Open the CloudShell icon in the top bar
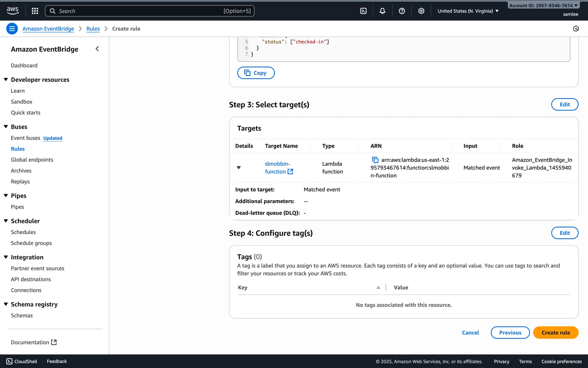This screenshot has height=368, width=588. 363,11
